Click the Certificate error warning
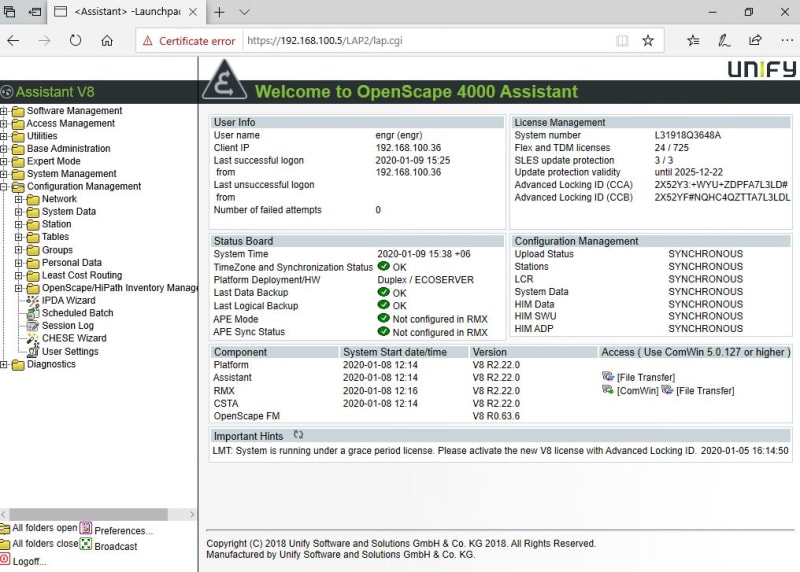The width and height of the screenshot is (800, 572). coord(189,41)
